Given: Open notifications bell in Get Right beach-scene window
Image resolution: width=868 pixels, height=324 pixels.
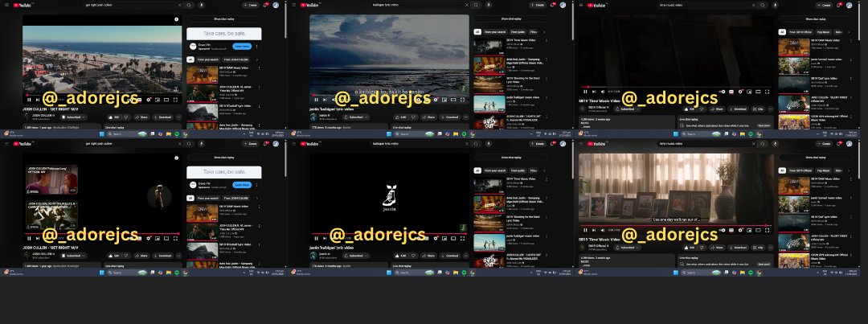Looking at the screenshot, I should pos(264,5).
